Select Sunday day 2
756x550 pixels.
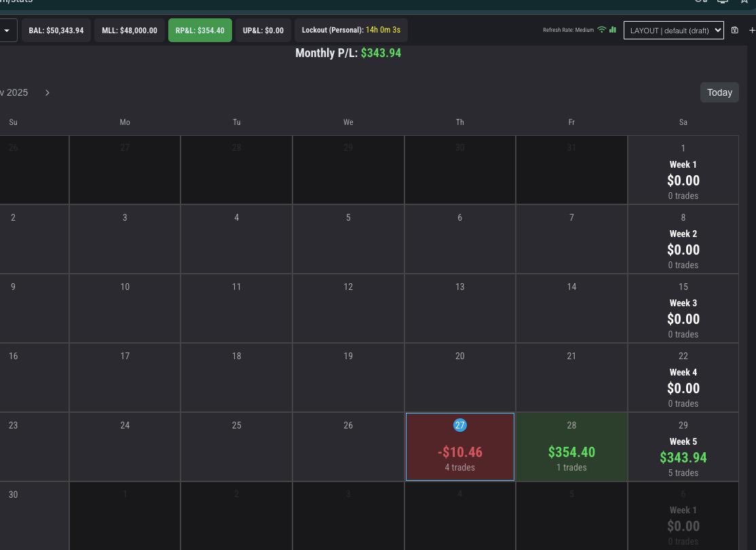[x=34, y=239]
